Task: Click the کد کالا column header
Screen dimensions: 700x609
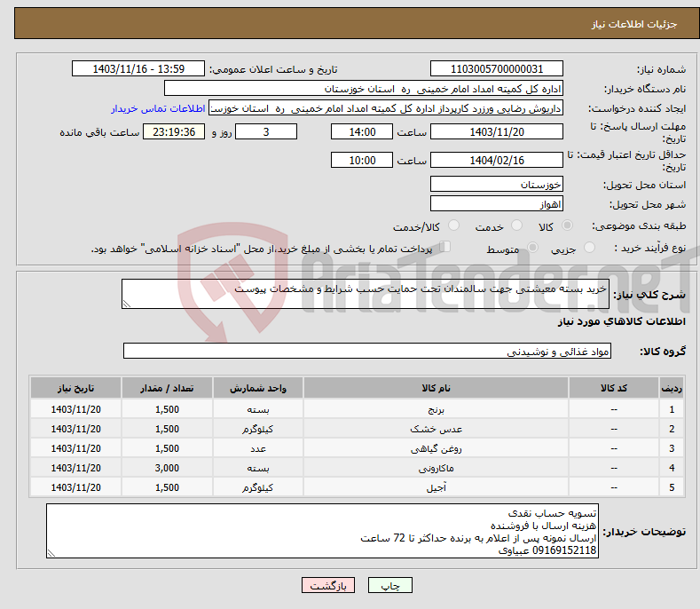Action: (x=614, y=388)
